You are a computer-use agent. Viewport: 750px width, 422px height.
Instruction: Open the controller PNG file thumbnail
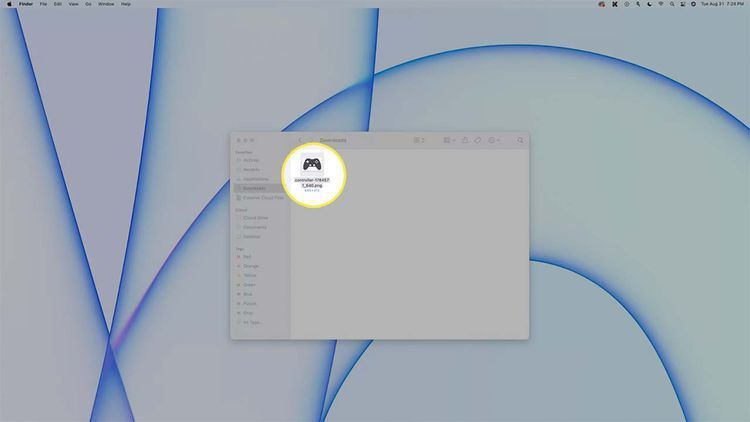313,165
